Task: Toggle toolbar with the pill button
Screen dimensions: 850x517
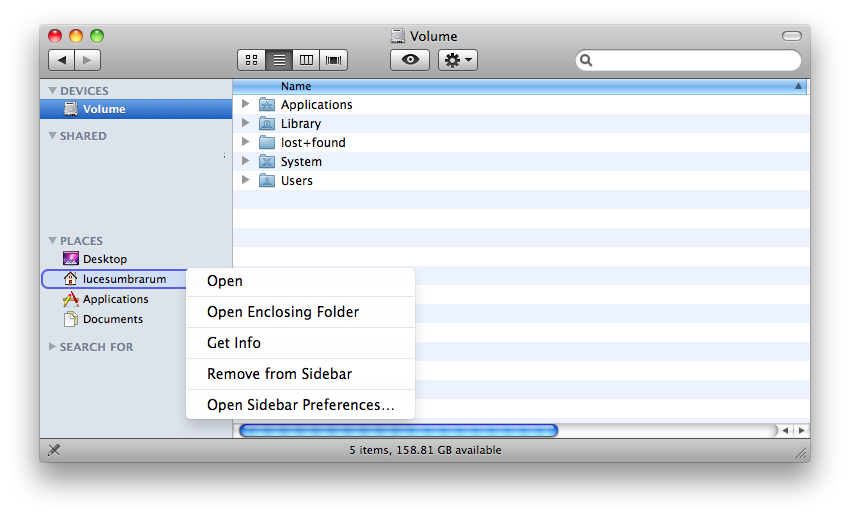Action: coord(791,36)
